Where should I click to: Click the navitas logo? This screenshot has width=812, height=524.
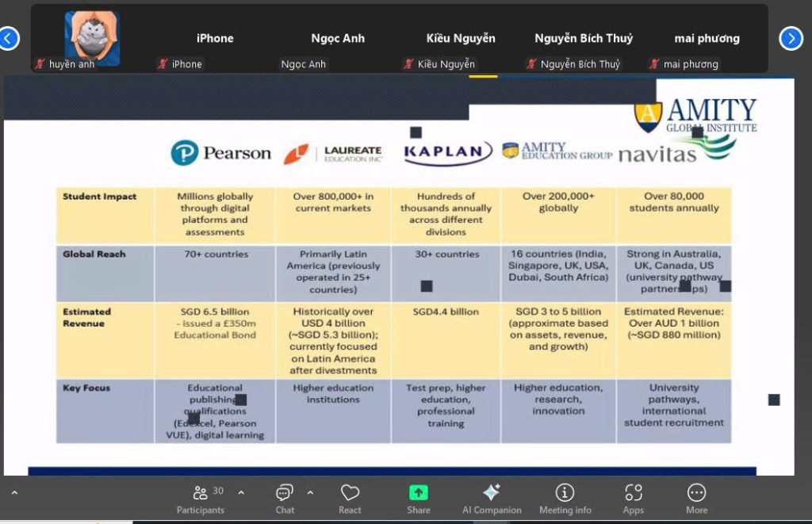click(677, 150)
